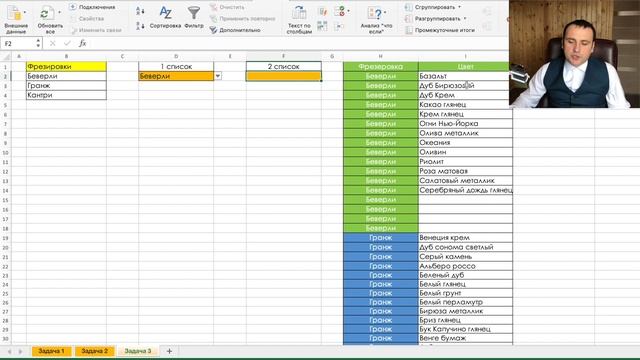Select column B header
The width and height of the screenshot is (640, 360).
click(67, 56)
